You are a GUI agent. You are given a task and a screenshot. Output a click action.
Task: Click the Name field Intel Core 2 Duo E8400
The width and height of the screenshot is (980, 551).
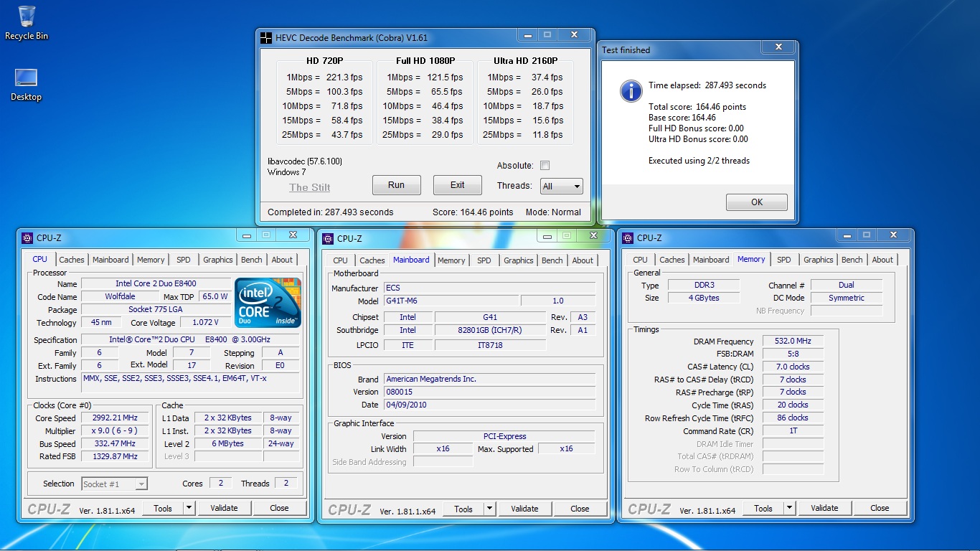tap(156, 283)
